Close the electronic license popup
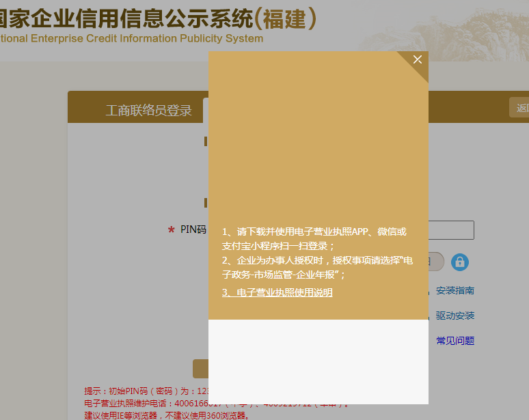This screenshot has width=529, height=420. [418, 60]
